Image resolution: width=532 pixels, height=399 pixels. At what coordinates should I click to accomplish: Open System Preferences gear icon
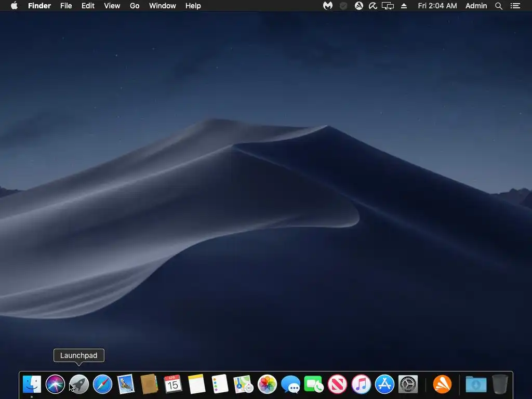coord(408,384)
